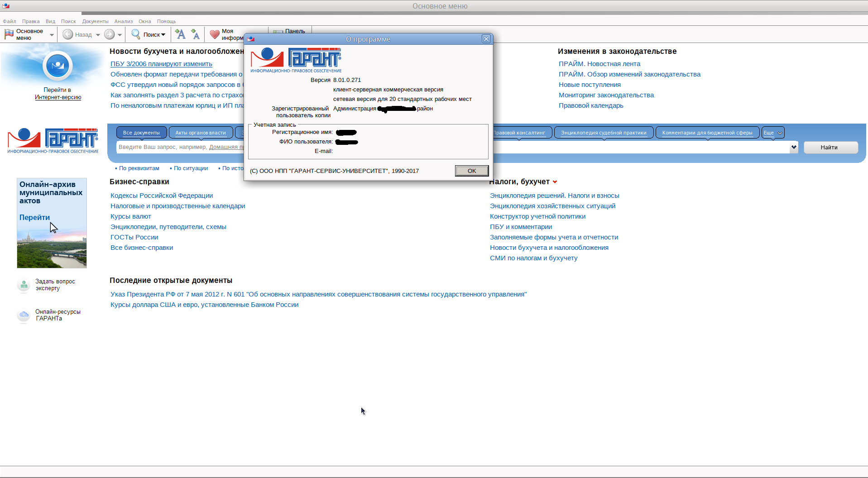Open ГОСТы России link
Screen dimensions: 868x478
point(134,237)
